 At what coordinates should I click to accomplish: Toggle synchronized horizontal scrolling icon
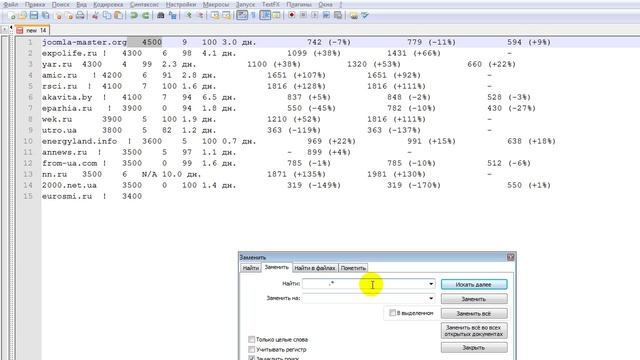coord(226,16)
